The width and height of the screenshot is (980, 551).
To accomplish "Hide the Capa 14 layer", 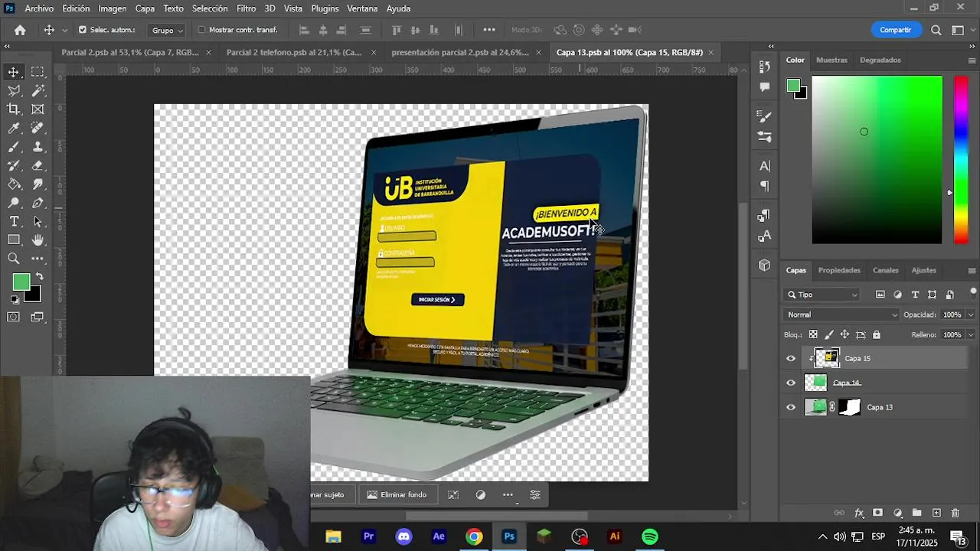I will [791, 383].
